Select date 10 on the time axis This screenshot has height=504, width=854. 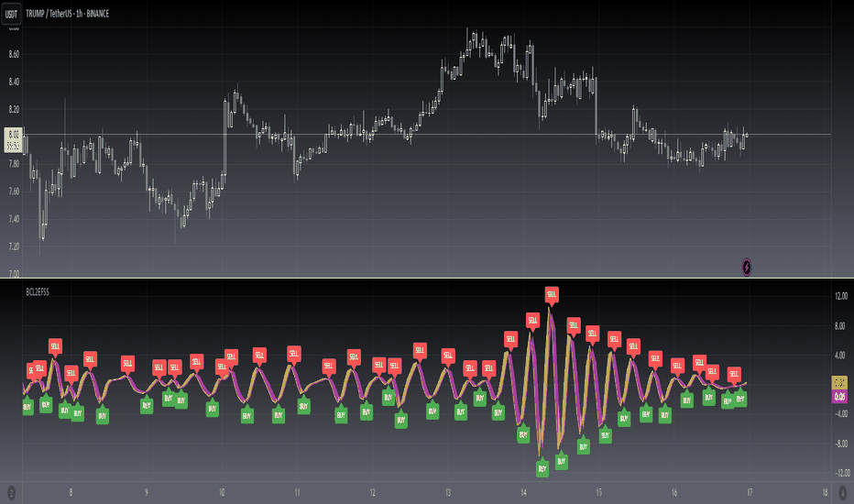click(x=222, y=492)
